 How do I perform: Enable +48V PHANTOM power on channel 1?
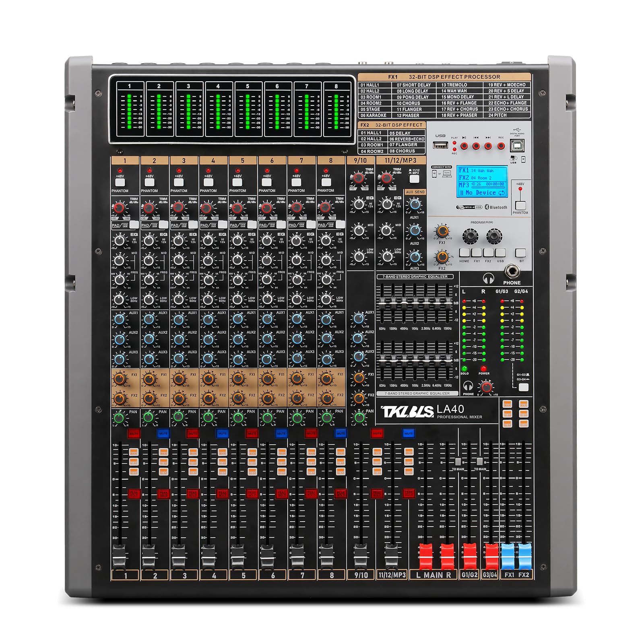[120, 182]
